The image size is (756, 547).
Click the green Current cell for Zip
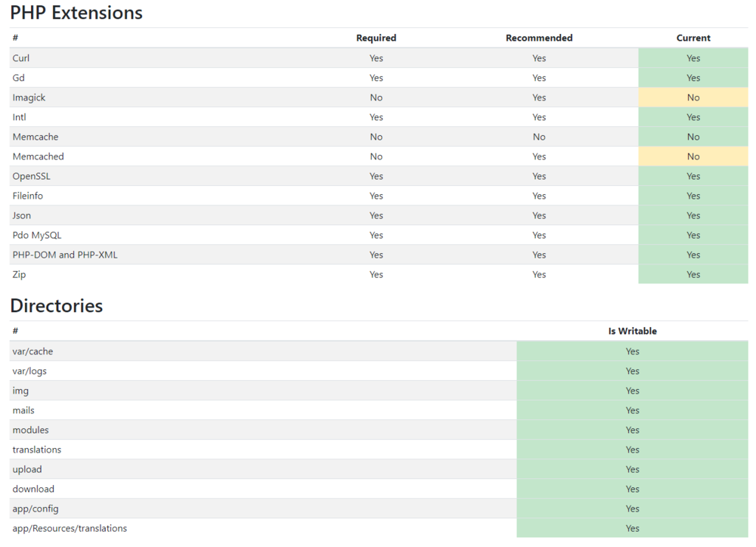point(693,274)
